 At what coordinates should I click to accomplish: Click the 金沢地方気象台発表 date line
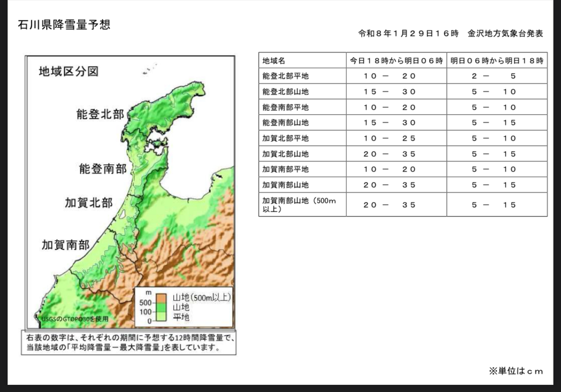[x=451, y=34]
